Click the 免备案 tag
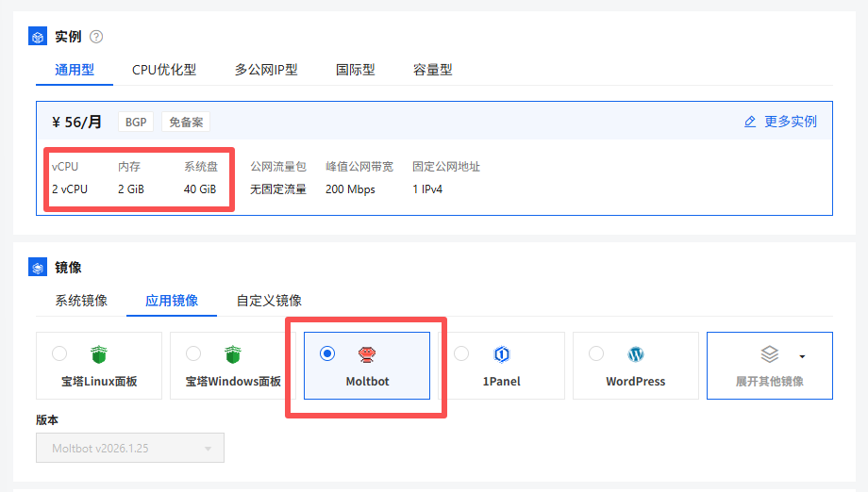868x492 pixels. pyautogui.click(x=186, y=122)
